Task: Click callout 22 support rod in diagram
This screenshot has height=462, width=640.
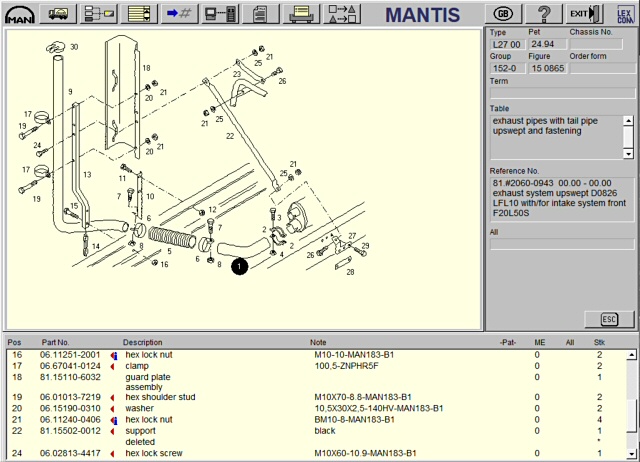Action: click(x=230, y=136)
